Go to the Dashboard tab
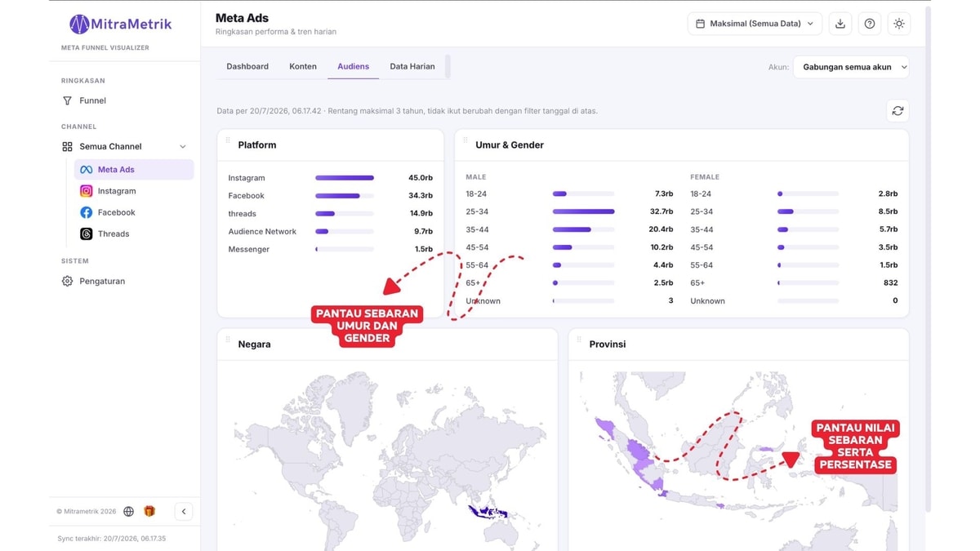The height and width of the screenshot is (551, 980). click(247, 66)
